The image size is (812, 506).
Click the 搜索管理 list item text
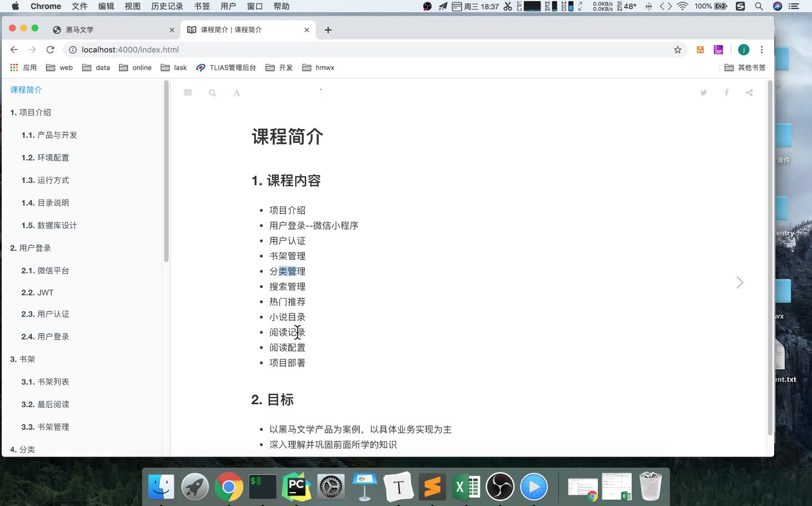pos(288,286)
